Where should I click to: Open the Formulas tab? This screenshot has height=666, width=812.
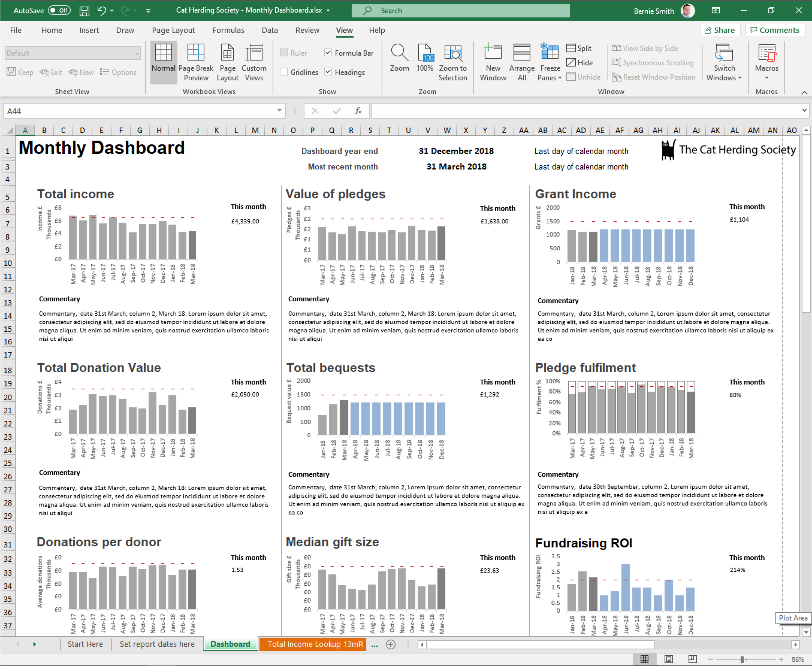(x=228, y=30)
